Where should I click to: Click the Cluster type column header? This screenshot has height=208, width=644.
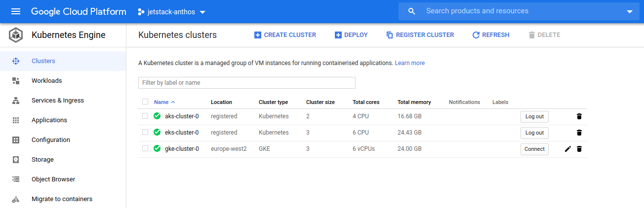click(x=273, y=102)
